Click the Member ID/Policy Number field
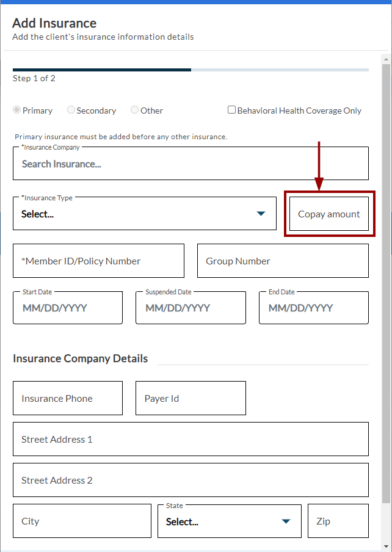Image resolution: width=392 pixels, height=552 pixels. (98, 261)
